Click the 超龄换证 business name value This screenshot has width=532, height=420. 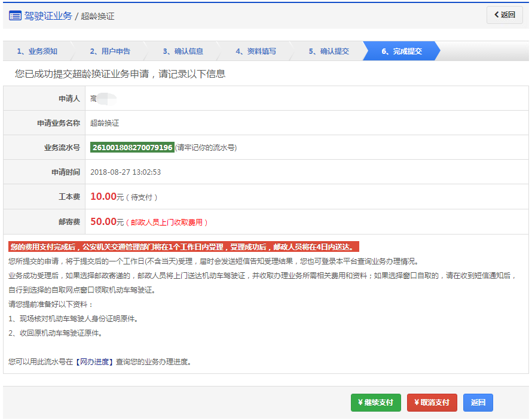tap(105, 123)
